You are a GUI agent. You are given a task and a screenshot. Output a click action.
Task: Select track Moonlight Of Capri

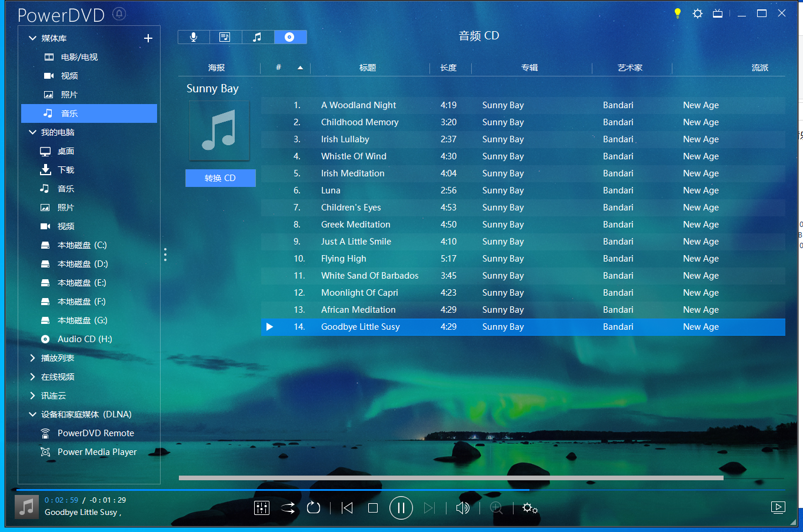[523, 293]
